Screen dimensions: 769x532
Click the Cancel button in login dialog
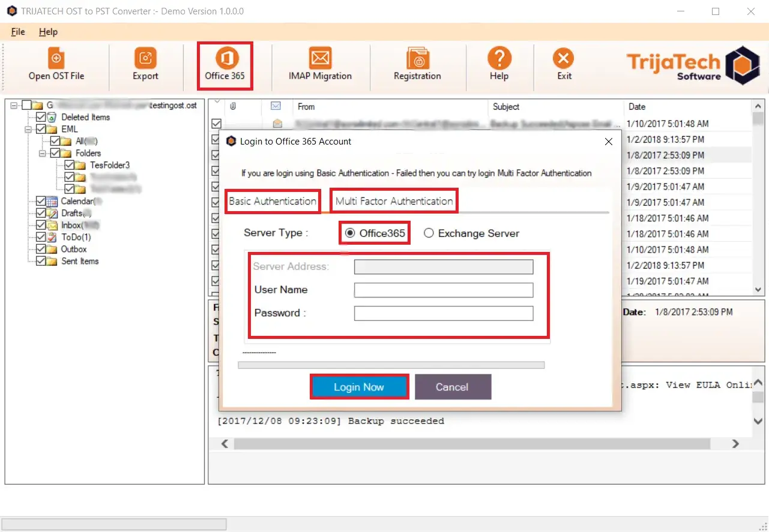tap(453, 387)
